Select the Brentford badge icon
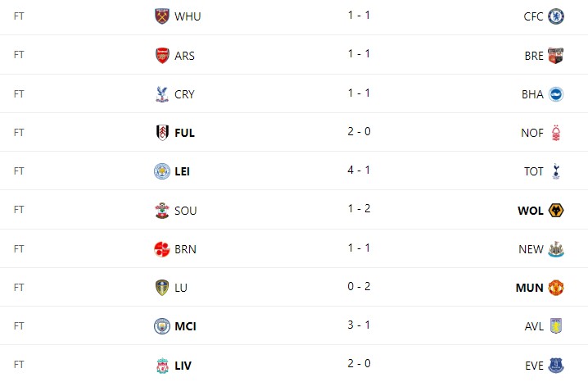 tap(556, 56)
